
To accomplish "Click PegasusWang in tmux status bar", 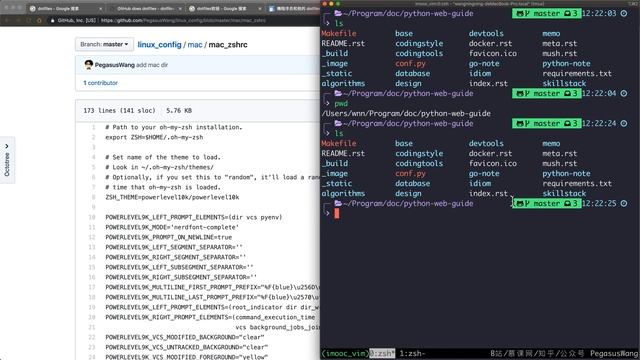I will click(614, 353).
